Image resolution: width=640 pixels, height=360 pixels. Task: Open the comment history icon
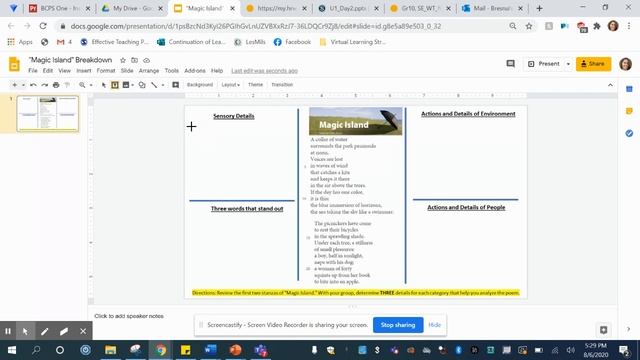510,64
